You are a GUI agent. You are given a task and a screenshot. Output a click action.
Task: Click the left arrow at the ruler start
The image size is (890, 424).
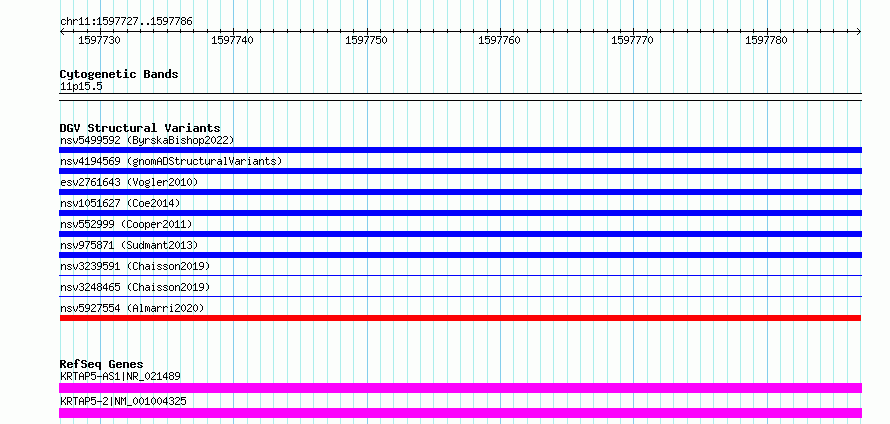pyautogui.click(x=62, y=31)
